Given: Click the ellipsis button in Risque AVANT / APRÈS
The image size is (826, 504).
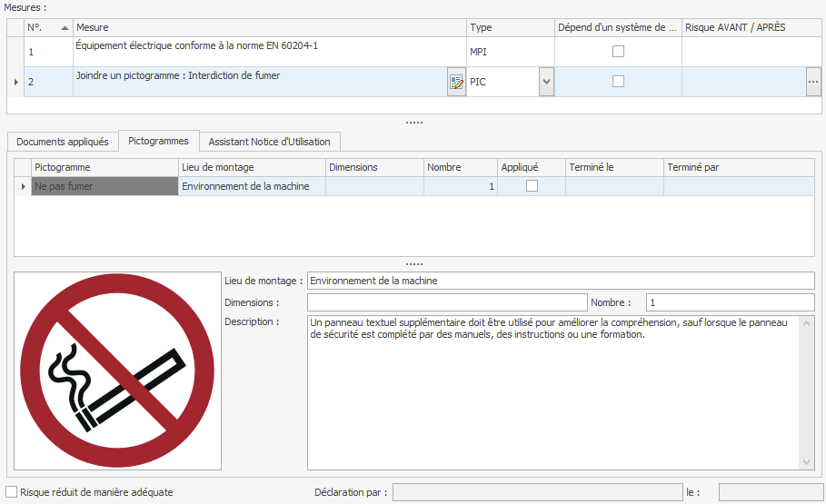Looking at the screenshot, I should tap(812, 82).
